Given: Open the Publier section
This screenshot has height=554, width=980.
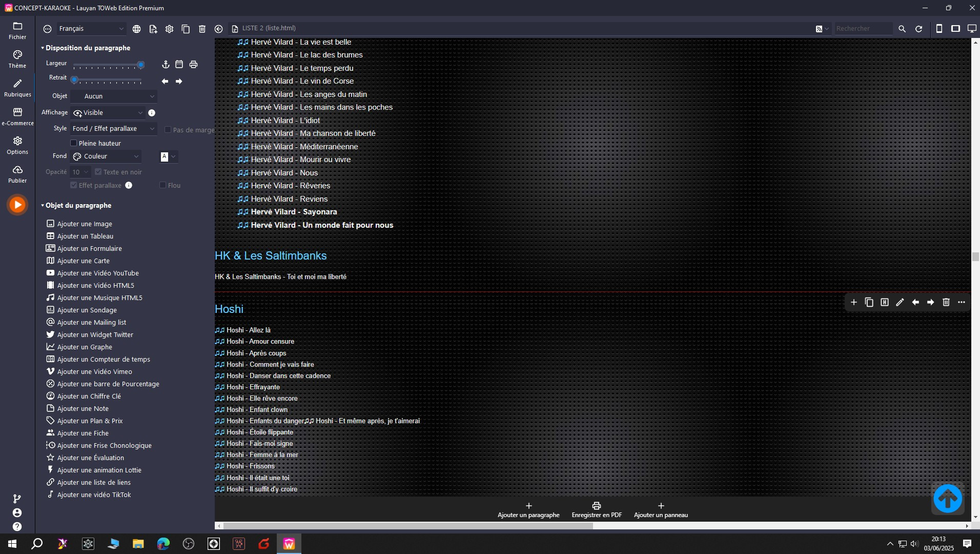Looking at the screenshot, I should pos(17,174).
